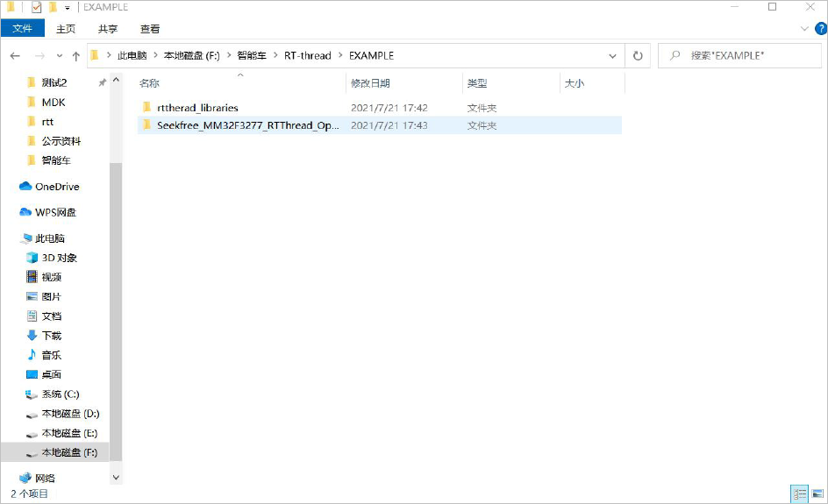This screenshot has height=504, width=828.
Task: Click EXAMPLE breadcrumb in address bar
Action: tap(371, 55)
